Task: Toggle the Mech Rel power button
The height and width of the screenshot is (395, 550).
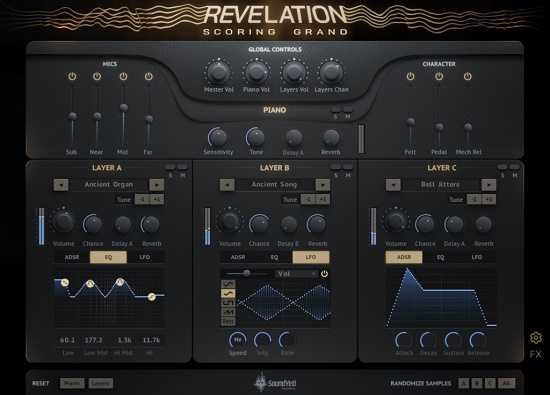Action: tap(468, 76)
